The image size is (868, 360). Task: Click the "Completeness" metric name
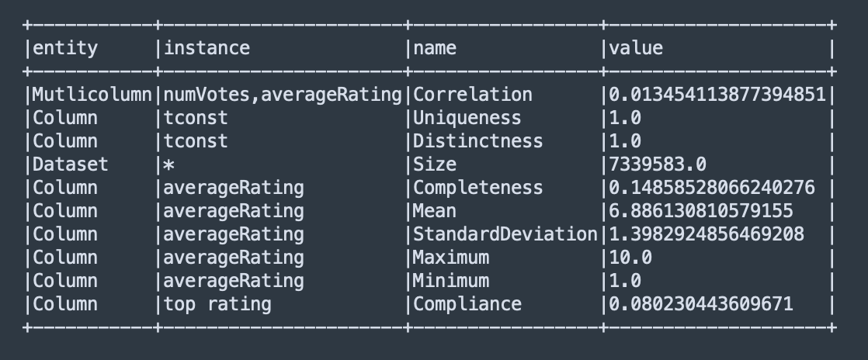tap(478, 188)
